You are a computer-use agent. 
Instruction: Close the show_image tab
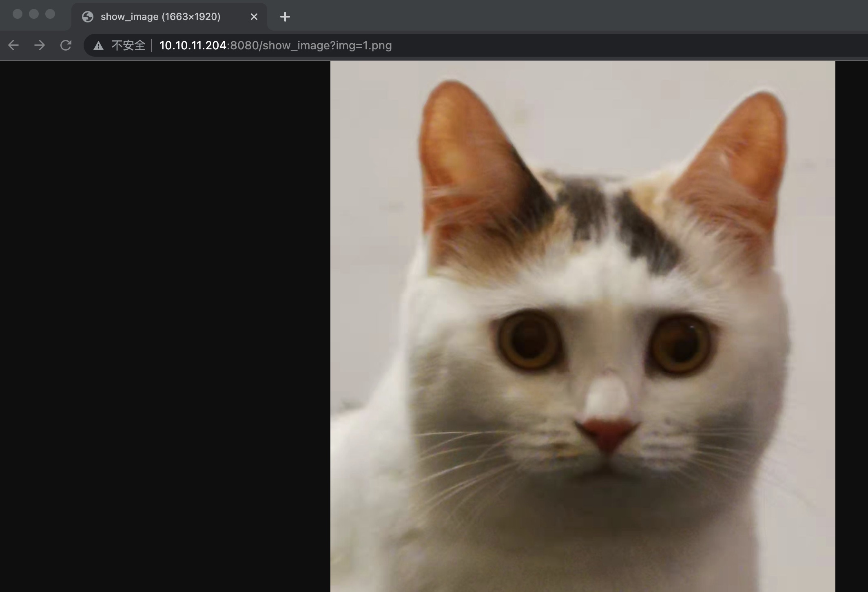[x=254, y=17]
